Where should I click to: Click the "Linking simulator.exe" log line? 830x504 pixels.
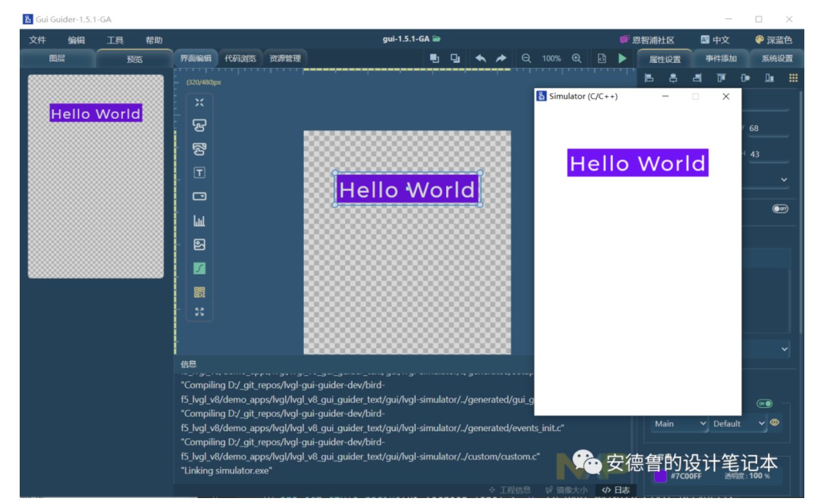click(x=227, y=471)
